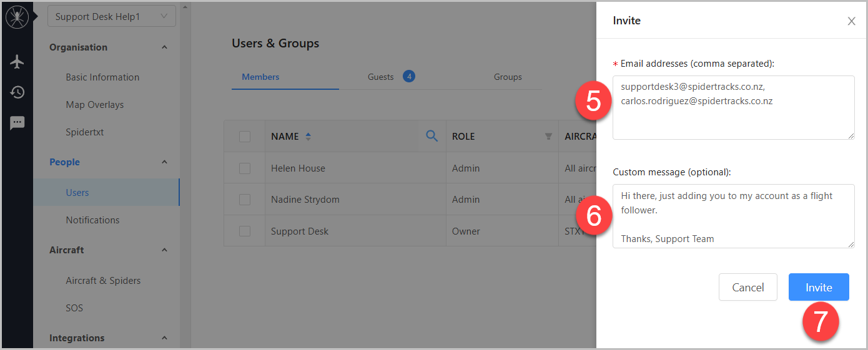The image size is (868, 350).
Task: Collapse the Aircraft sidebar section
Action: [164, 250]
